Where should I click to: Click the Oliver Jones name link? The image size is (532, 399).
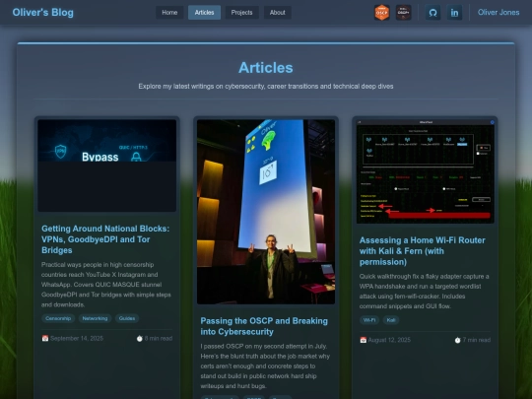pos(499,13)
